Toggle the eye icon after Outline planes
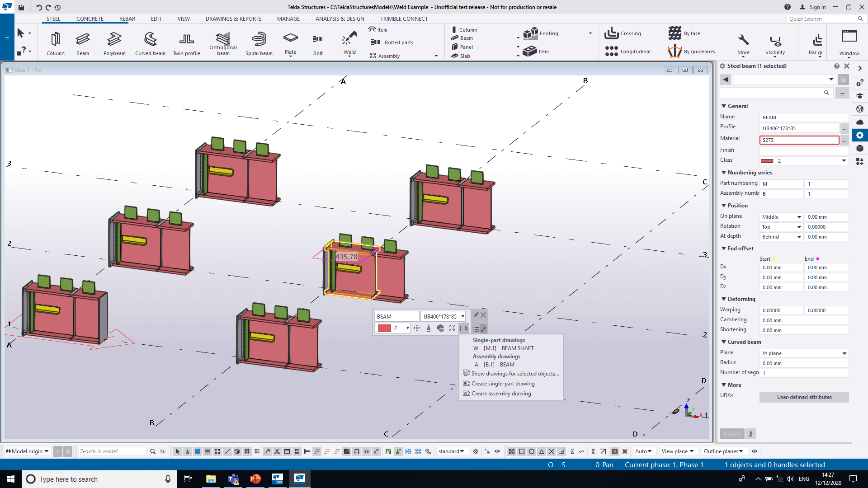 [755, 451]
